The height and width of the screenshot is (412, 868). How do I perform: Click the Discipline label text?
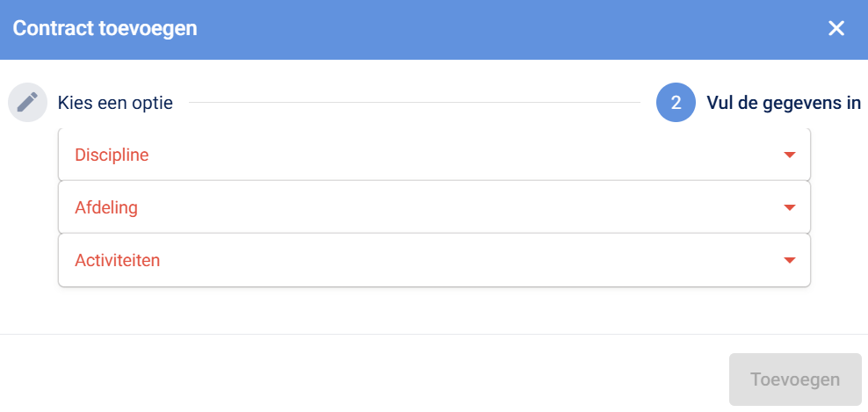(112, 155)
